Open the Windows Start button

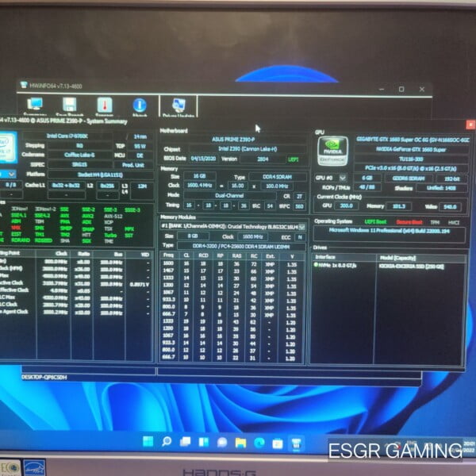point(148,442)
